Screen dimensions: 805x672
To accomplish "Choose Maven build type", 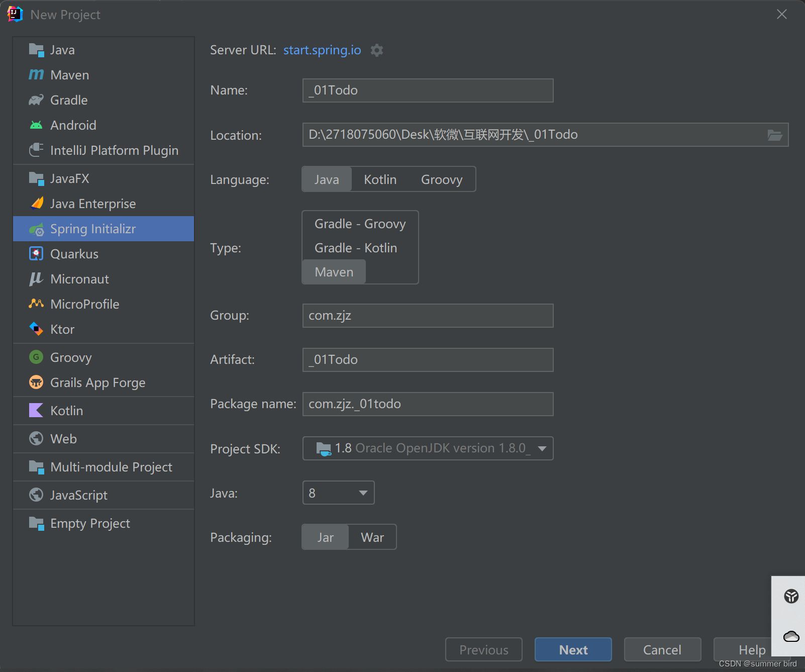I will pyautogui.click(x=334, y=272).
